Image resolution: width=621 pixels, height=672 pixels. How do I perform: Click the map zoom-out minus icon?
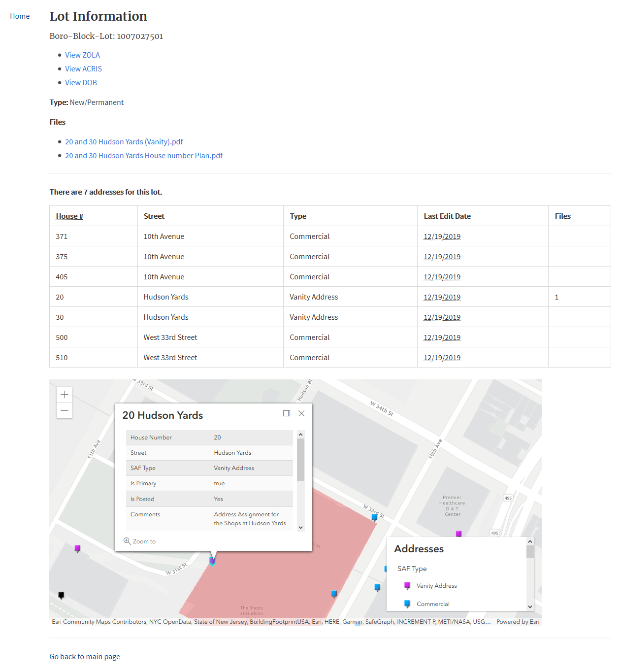(64, 410)
